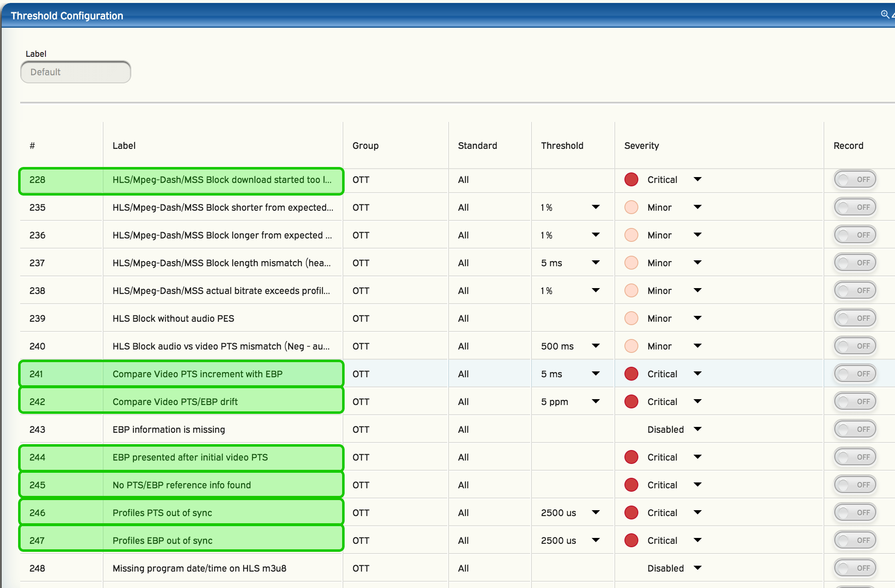
Task: Expand severity dropdown for EBP information is missing
Action: [x=697, y=429]
